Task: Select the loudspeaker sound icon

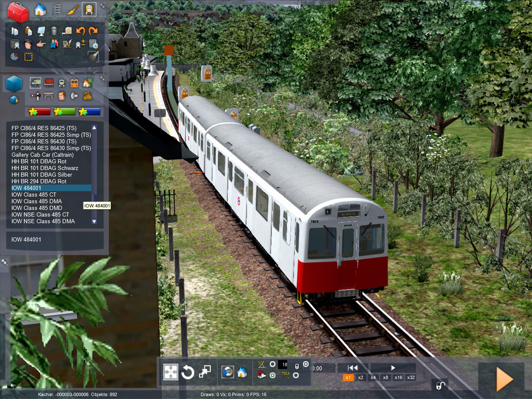Action: pos(74,96)
